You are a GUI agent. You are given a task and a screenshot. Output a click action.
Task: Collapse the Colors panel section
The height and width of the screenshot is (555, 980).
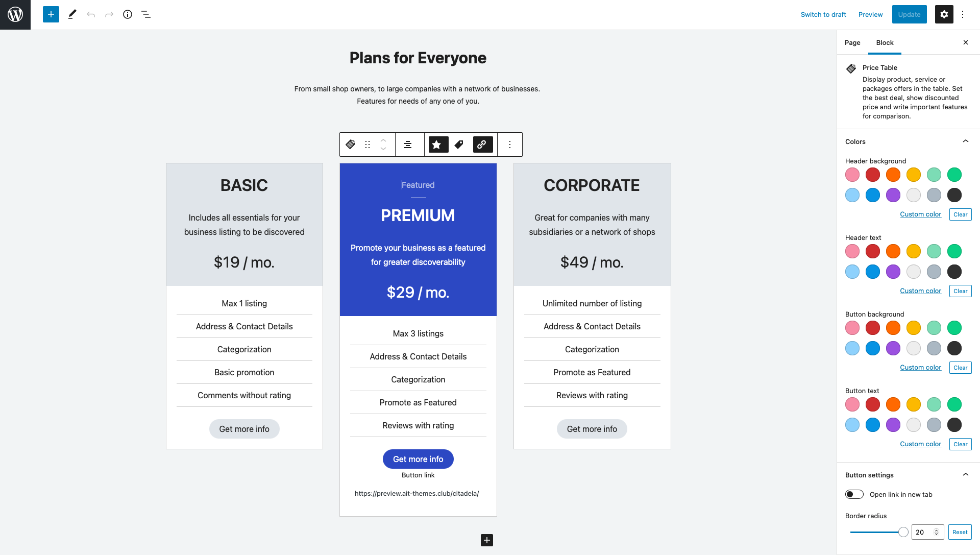click(x=965, y=141)
